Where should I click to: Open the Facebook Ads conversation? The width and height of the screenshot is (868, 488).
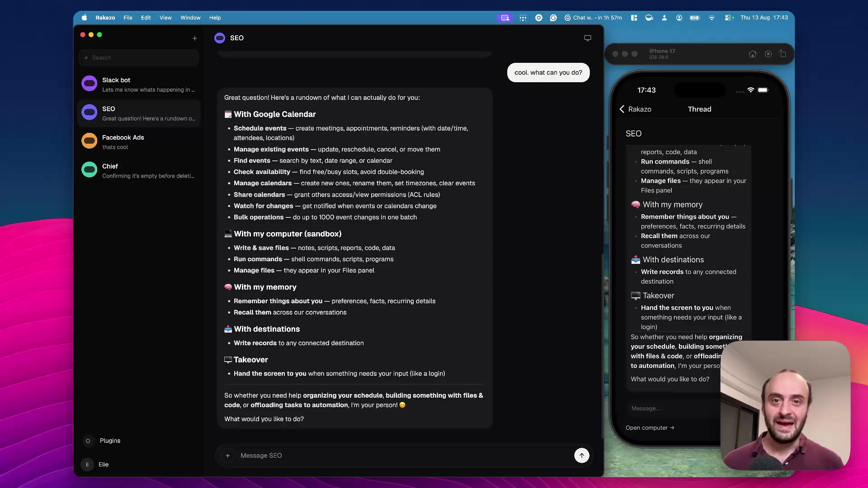pyautogui.click(x=139, y=142)
